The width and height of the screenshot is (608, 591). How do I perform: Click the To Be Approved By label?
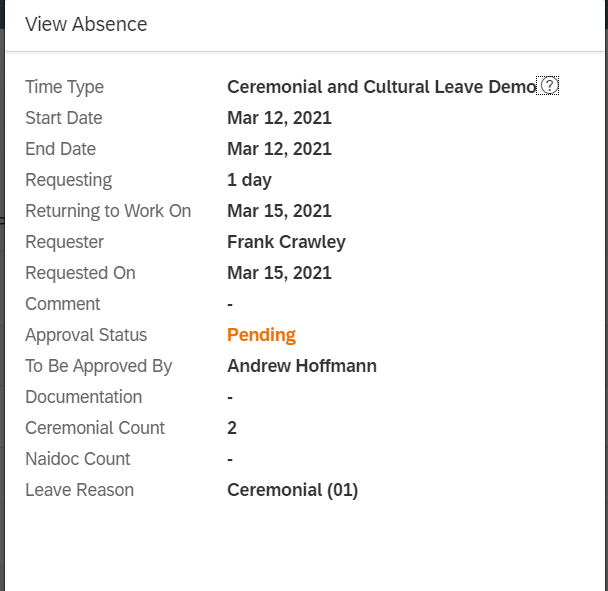click(x=98, y=366)
